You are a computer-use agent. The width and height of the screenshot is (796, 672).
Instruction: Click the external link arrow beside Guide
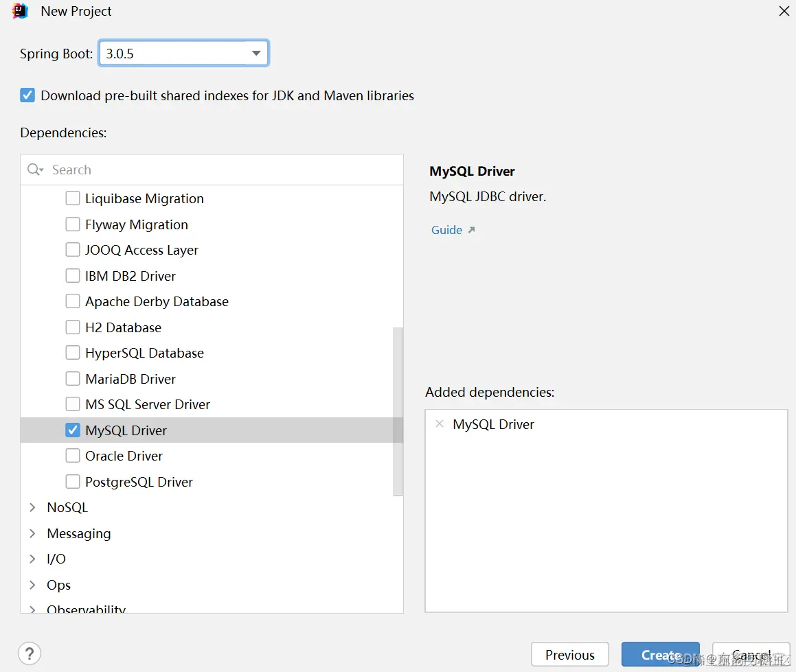click(471, 230)
